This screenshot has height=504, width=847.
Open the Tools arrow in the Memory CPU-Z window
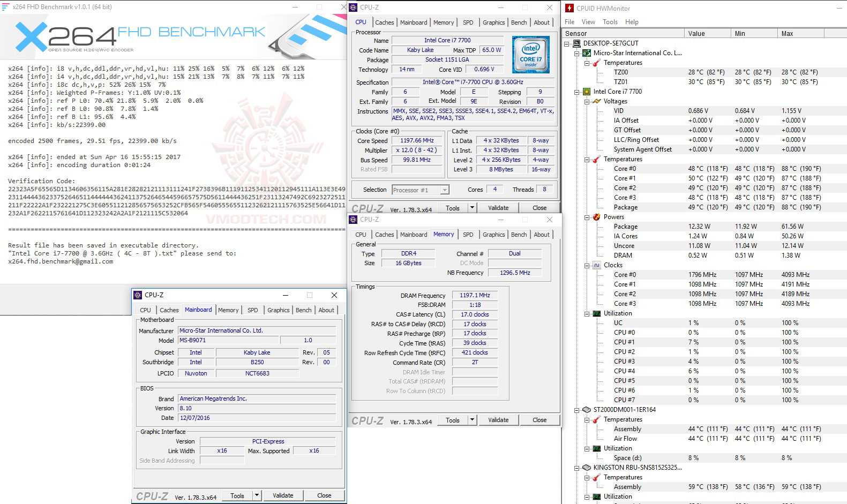click(x=473, y=420)
